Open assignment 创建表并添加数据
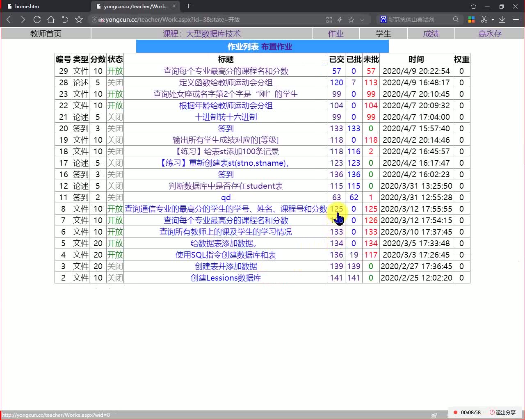The height and width of the screenshot is (420, 525). click(x=226, y=266)
